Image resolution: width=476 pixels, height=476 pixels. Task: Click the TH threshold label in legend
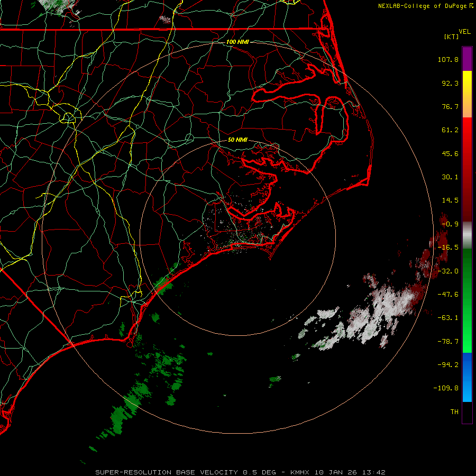click(x=454, y=412)
